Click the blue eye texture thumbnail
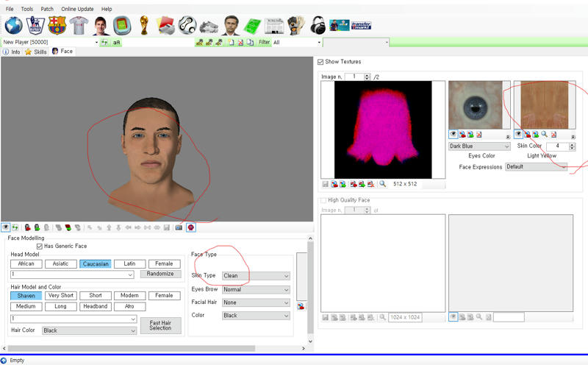This screenshot has height=365, width=588. tap(475, 105)
